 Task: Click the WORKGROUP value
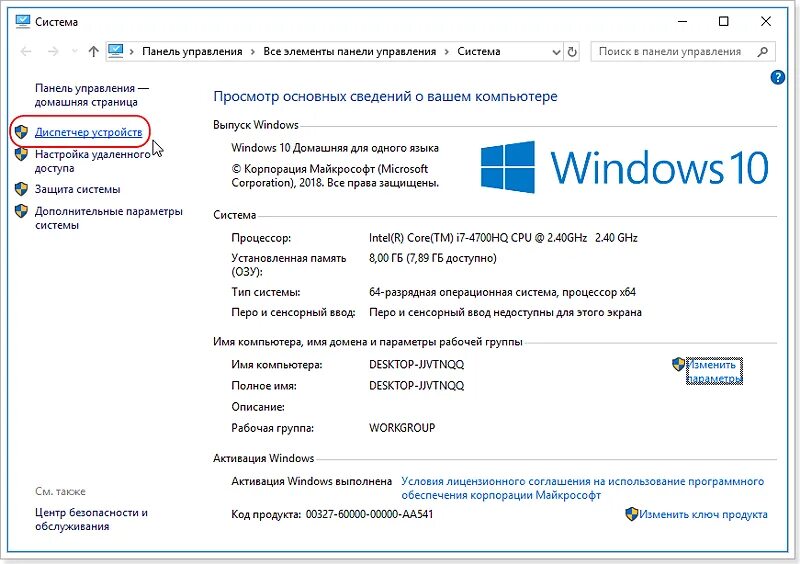point(402,428)
